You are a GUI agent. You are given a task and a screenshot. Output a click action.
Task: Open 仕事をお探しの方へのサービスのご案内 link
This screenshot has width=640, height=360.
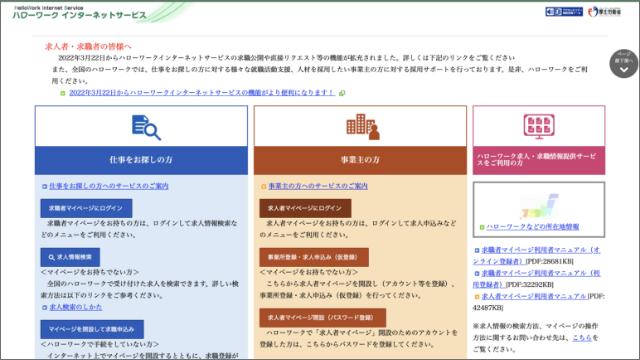(x=109, y=186)
